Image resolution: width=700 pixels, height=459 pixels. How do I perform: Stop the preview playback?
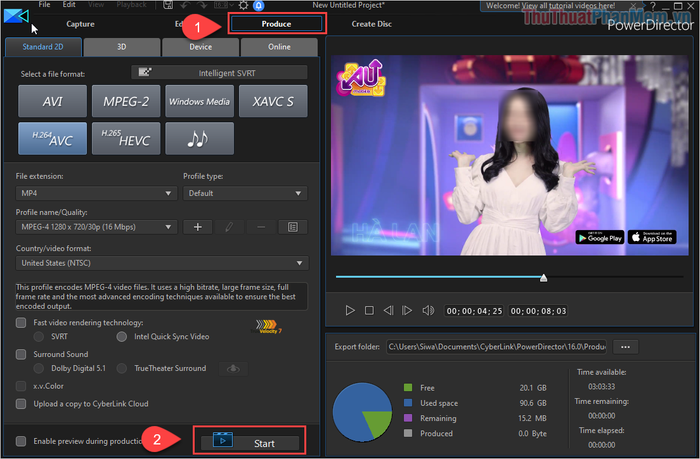tap(369, 310)
